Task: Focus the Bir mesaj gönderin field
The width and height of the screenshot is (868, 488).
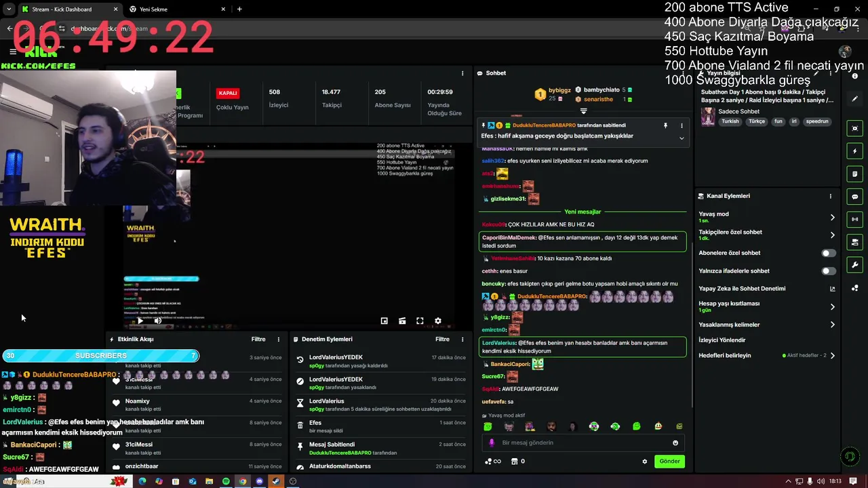Action: (x=583, y=443)
